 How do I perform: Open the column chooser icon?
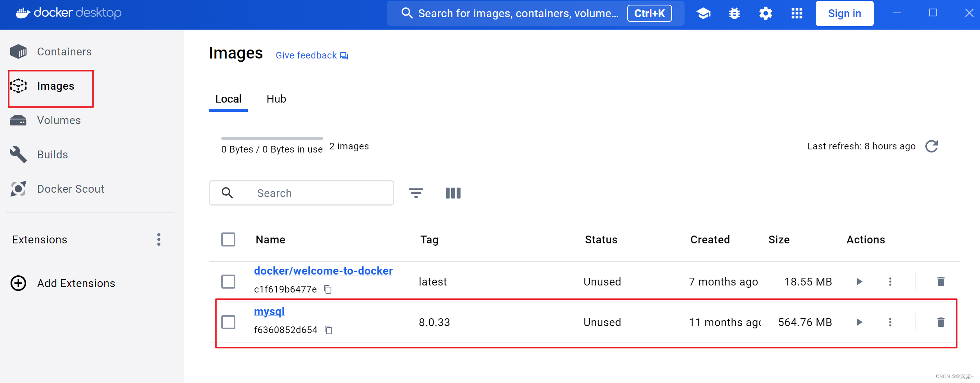click(x=453, y=193)
